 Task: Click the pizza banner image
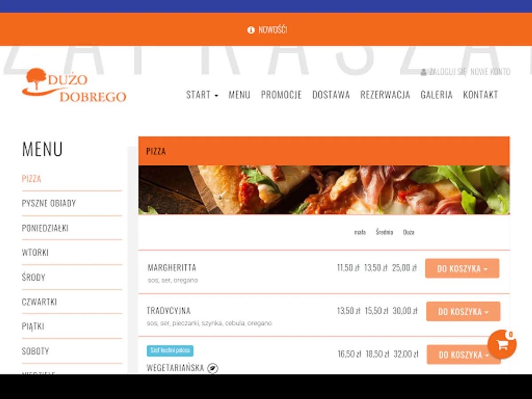(x=324, y=190)
